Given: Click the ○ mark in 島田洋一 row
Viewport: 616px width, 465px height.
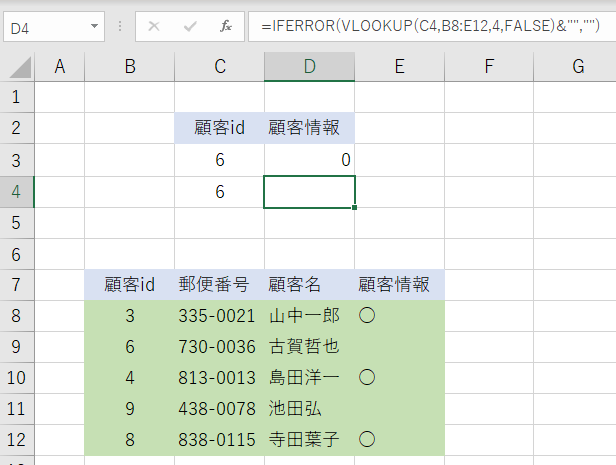Looking at the screenshot, I should pyautogui.click(x=367, y=378).
